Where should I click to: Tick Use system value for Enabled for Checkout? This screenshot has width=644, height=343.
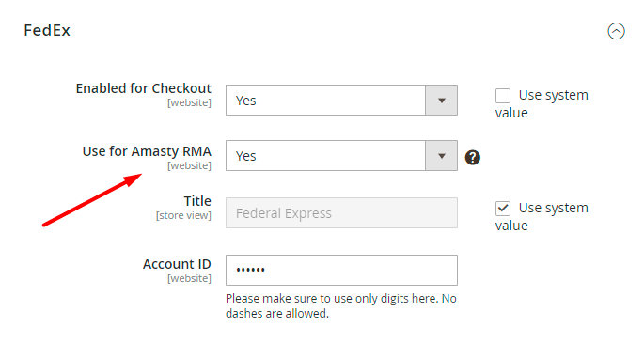click(x=503, y=96)
